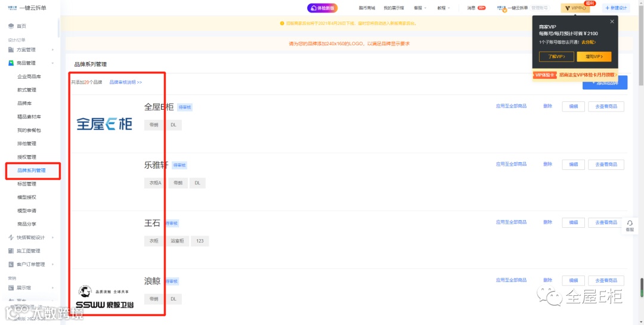
Task: Click 应用至全部商品 for 全屋E柜
Action: pyautogui.click(x=511, y=106)
